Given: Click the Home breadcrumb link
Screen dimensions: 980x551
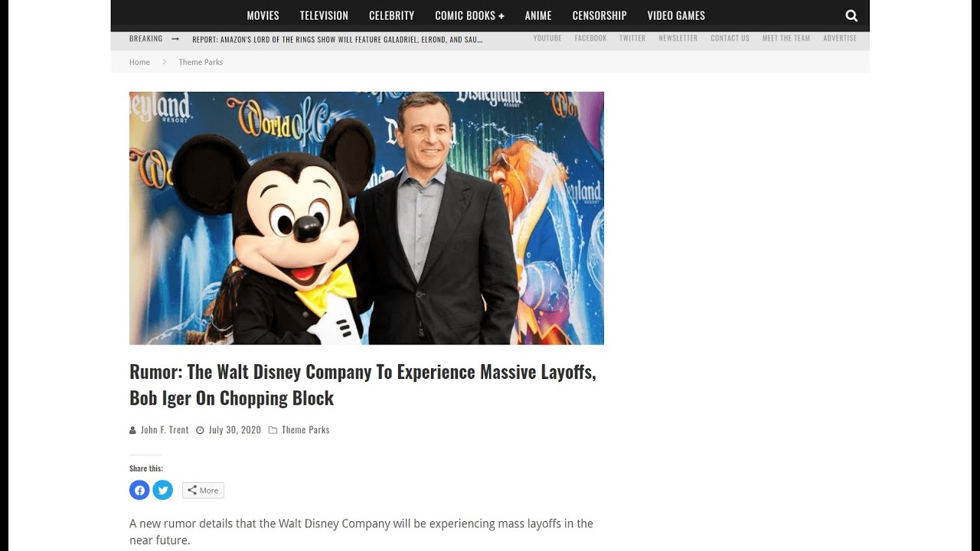Looking at the screenshot, I should pyautogui.click(x=139, y=62).
